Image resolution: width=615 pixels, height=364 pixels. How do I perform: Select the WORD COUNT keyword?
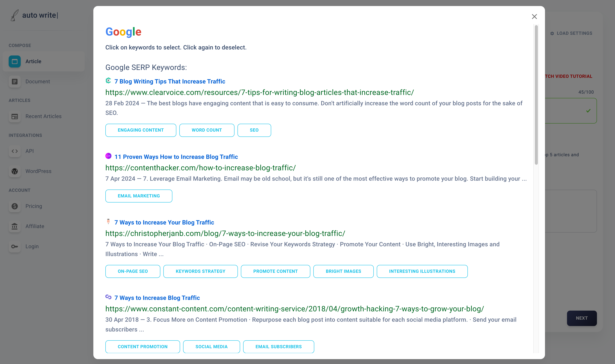pyautogui.click(x=207, y=130)
